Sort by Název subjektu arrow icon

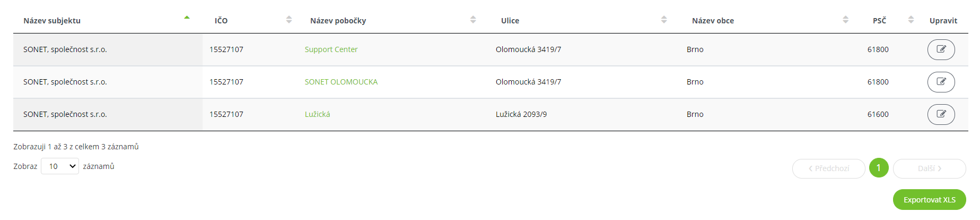point(187,18)
